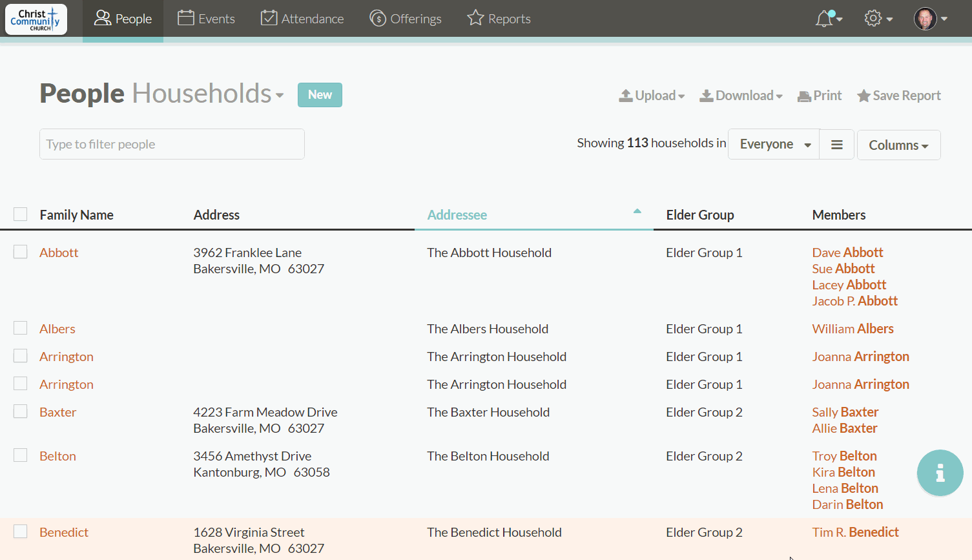Toggle list view with hamburger icon
The height and width of the screenshot is (560, 972).
[836, 145]
